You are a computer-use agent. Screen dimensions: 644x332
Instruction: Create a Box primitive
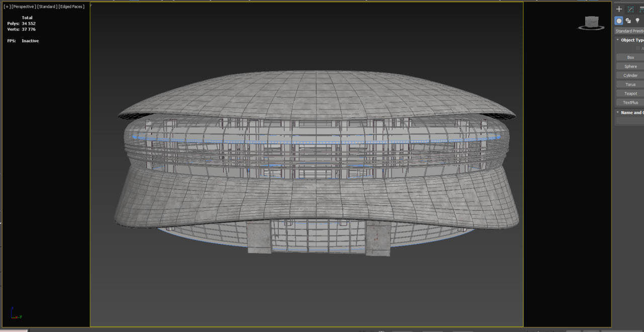coord(630,57)
